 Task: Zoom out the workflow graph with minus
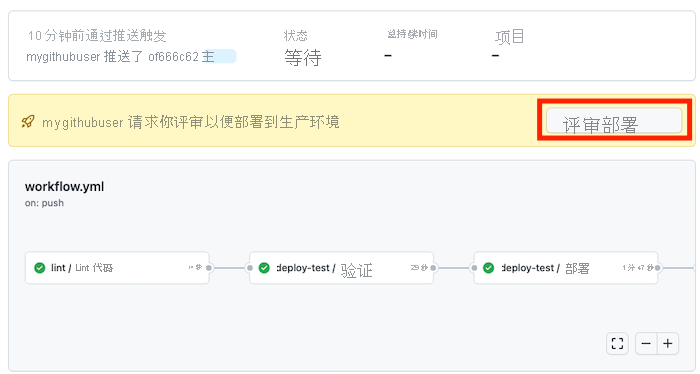click(x=646, y=344)
